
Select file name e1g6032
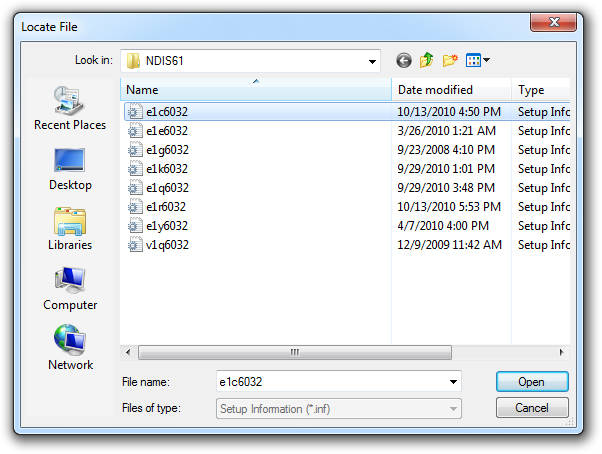167,150
